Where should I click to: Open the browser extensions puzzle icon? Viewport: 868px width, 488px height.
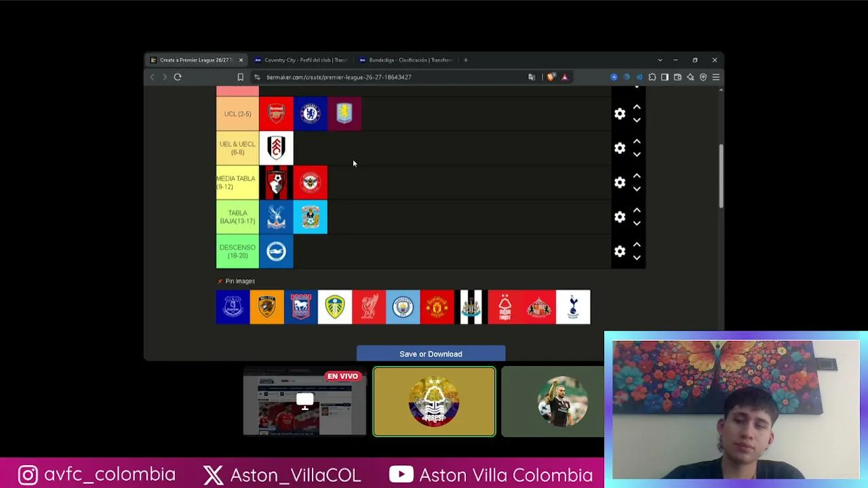(652, 77)
